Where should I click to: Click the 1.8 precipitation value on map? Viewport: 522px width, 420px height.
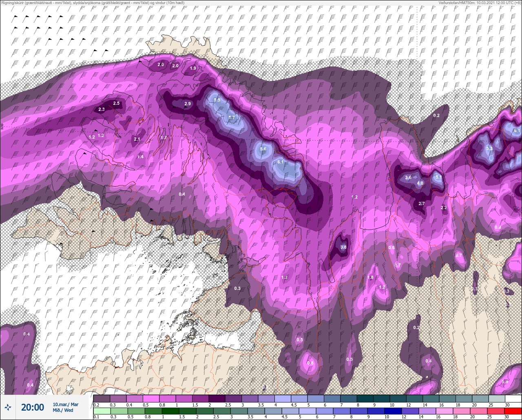point(370,277)
